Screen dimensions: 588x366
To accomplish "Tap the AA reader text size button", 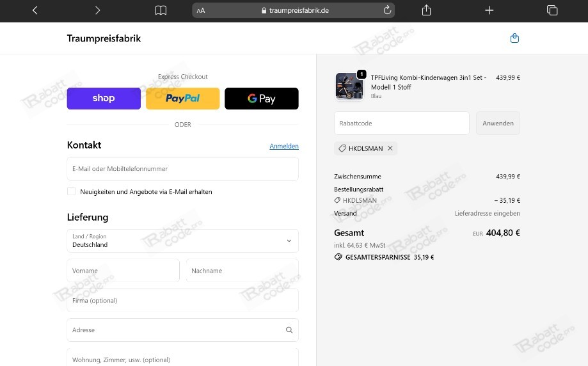I will pyautogui.click(x=201, y=10).
